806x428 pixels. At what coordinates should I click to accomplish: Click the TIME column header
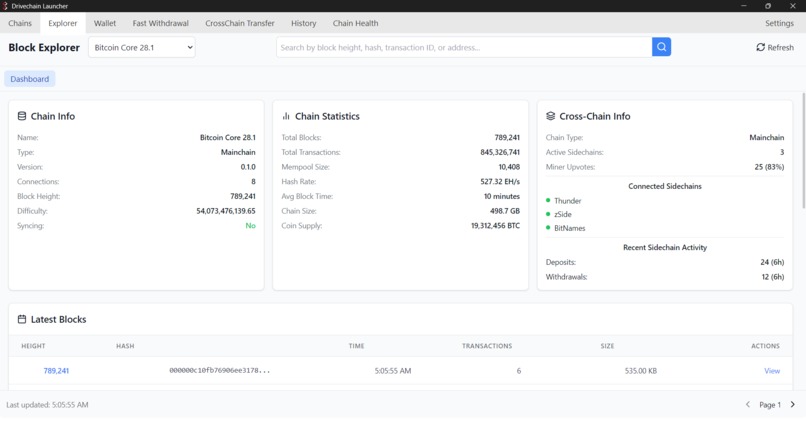coord(356,346)
